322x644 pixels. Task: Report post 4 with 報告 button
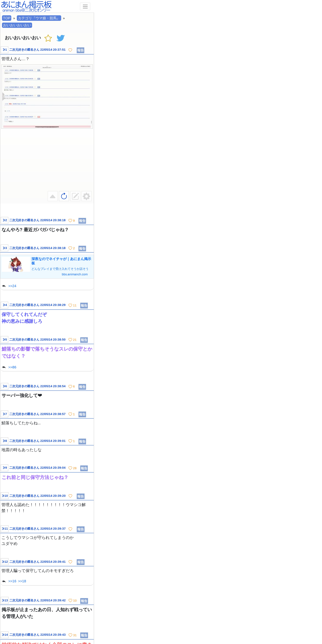pyautogui.click(x=84, y=306)
